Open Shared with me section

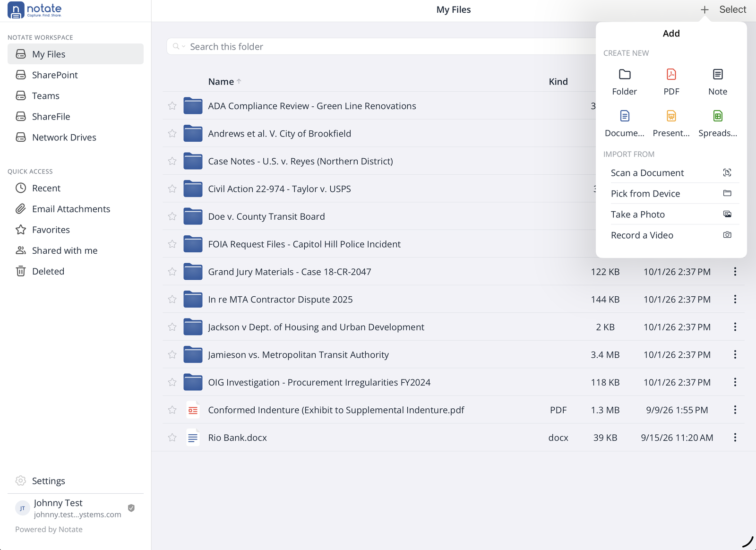(76, 250)
